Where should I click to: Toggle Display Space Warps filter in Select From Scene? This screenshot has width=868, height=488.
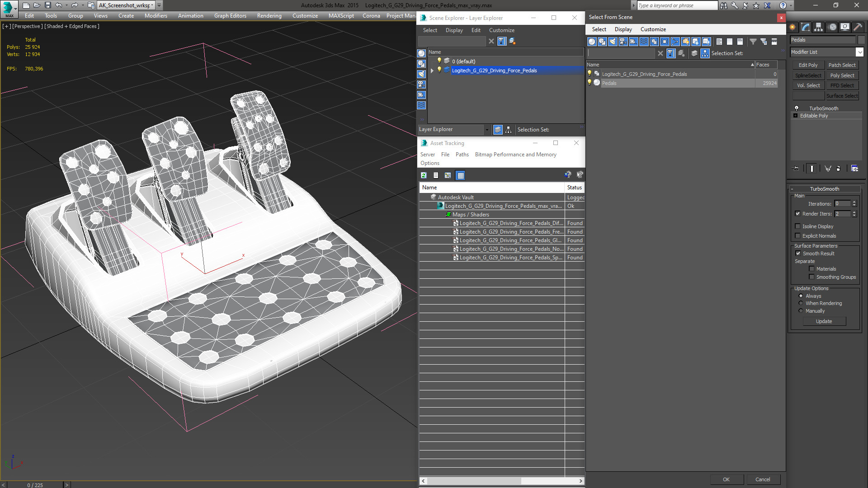[x=644, y=42]
